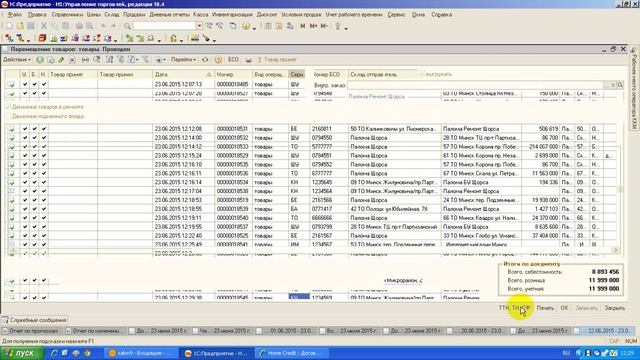Click the New document icon in main toolbar
Image resolution: width=640 pixels, height=360 pixels.
(9, 26)
